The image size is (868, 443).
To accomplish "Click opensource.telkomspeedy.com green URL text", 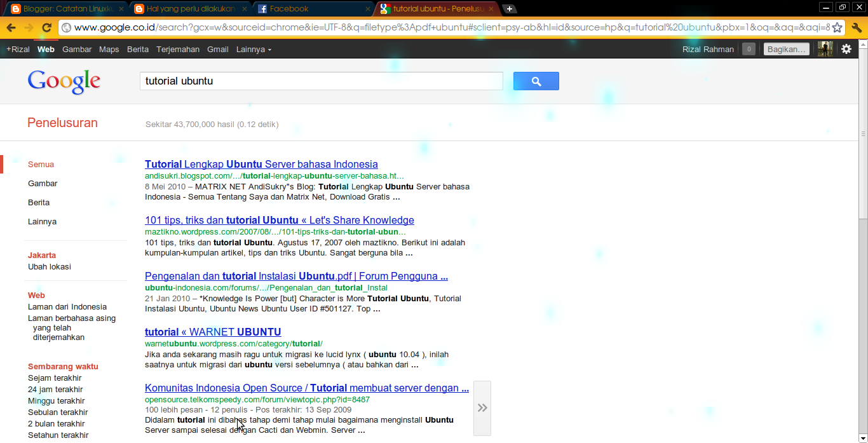I will click(257, 400).
